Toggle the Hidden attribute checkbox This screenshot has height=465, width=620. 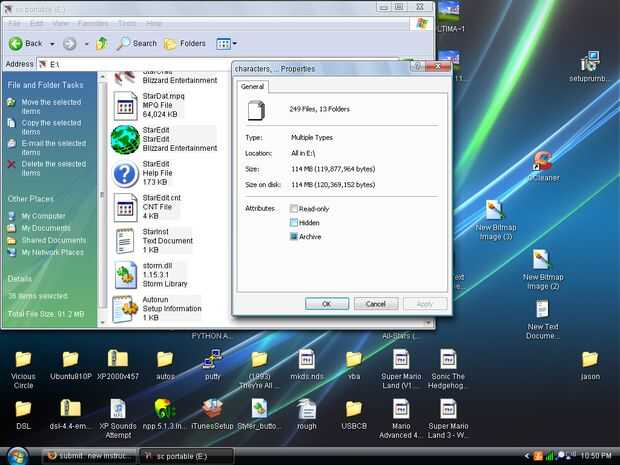pos(293,222)
